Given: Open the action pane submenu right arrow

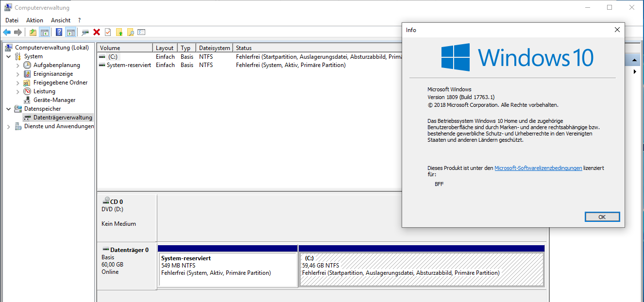Looking at the screenshot, I should [x=635, y=72].
